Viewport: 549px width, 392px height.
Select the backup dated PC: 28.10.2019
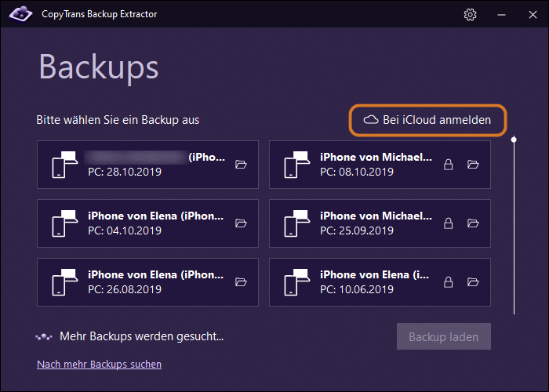[147, 165]
